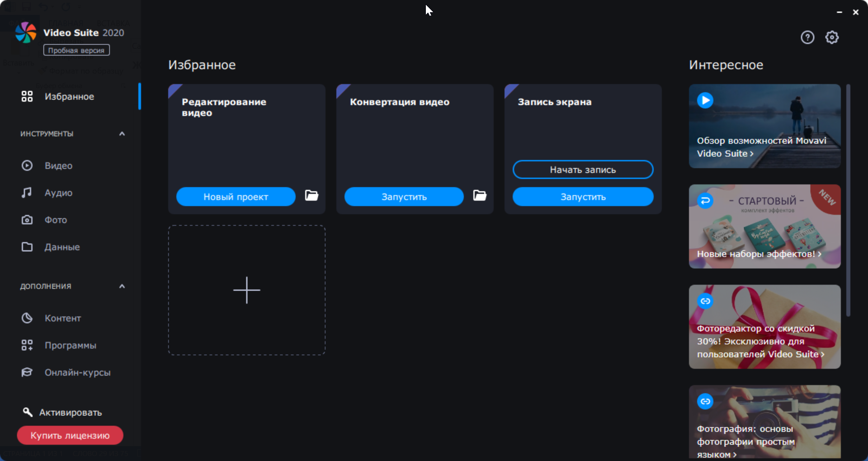Click the plus icon to add a favorite
The height and width of the screenshot is (461, 868).
(x=247, y=290)
